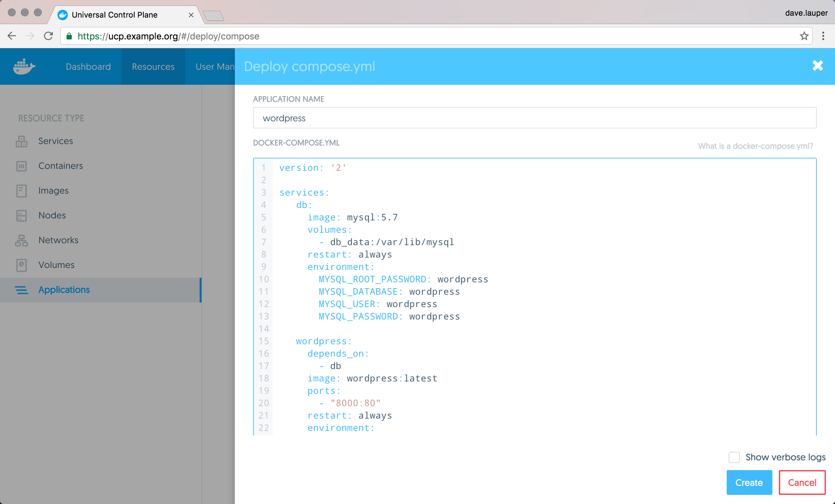This screenshot has width=835, height=504.
Task: Switch to the Resources nav tab
Action: click(153, 67)
